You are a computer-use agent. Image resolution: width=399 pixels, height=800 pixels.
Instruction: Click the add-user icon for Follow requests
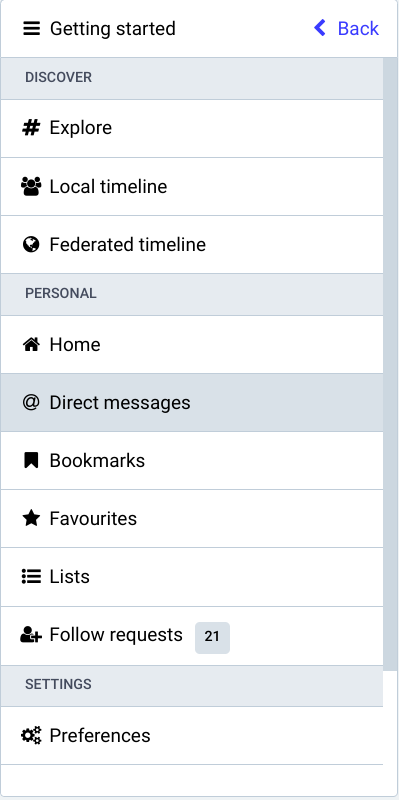(x=31, y=635)
